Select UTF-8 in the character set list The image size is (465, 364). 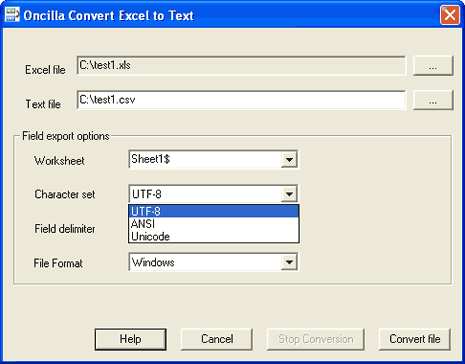click(x=214, y=211)
